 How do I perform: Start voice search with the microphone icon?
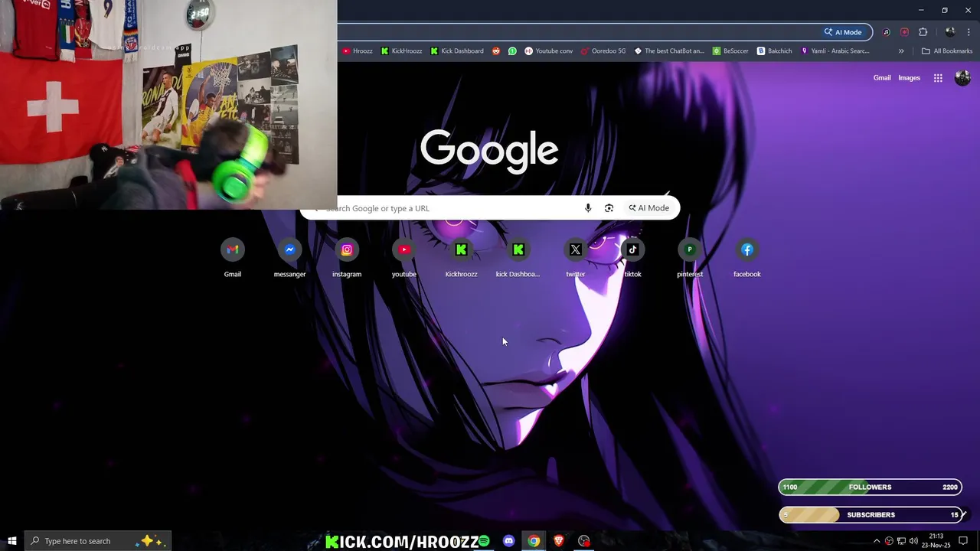[x=588, y=208]
